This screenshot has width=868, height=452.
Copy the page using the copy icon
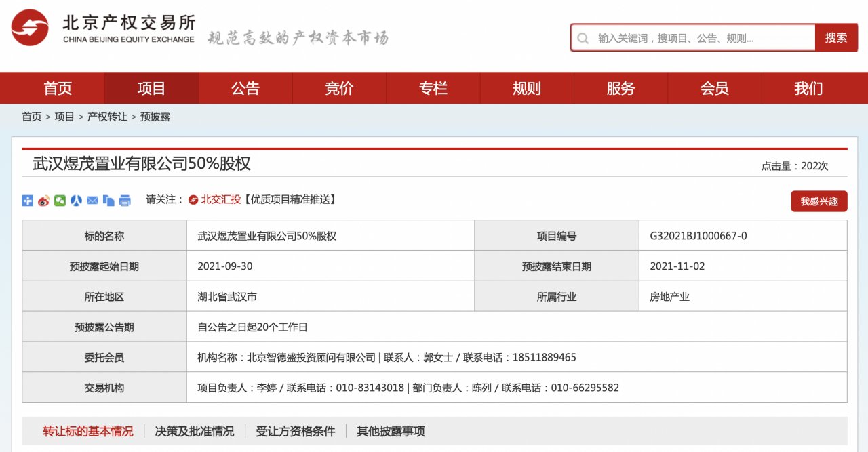point(108,200)
